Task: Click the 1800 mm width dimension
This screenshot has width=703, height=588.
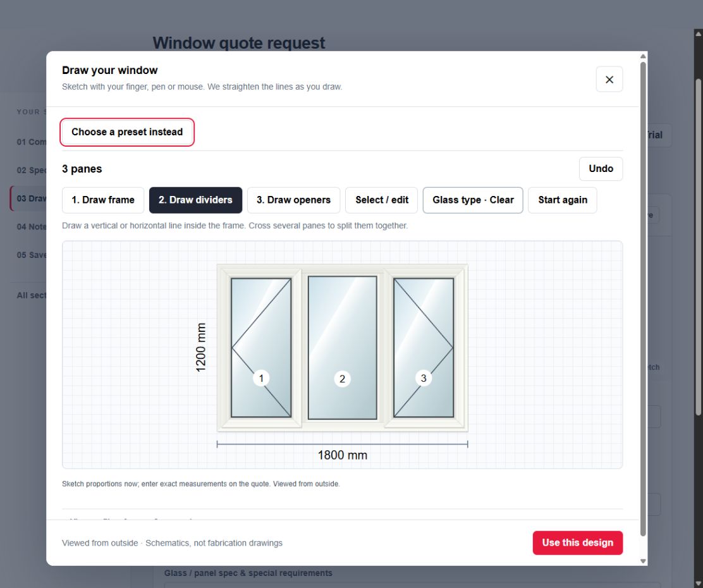Action: (342, 455)
